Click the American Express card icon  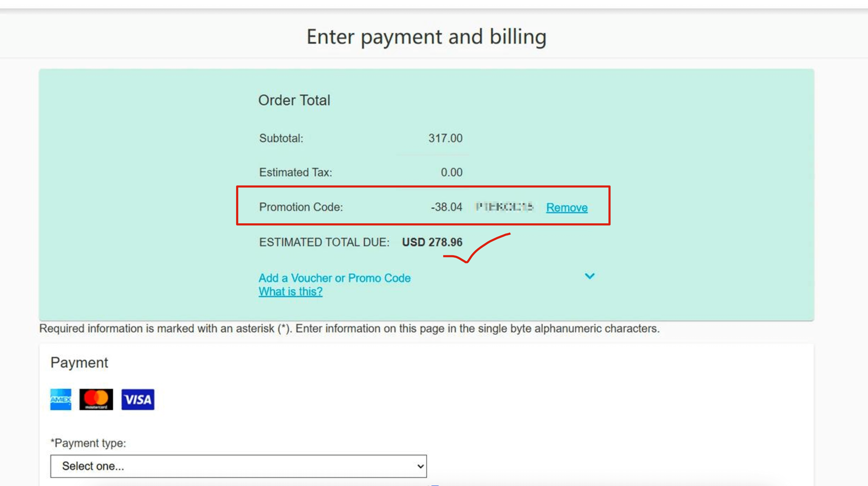pos(61,399)
